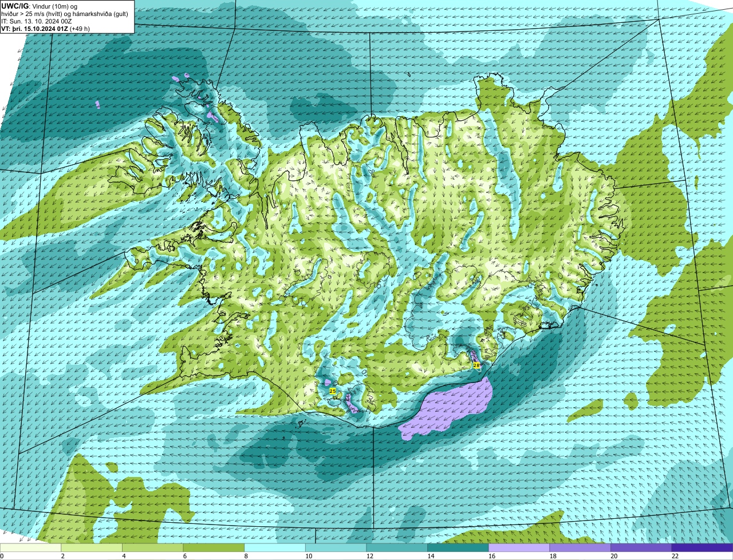Viewport: 733px width, 560px height.
Task: Select the 20–22 m/s legend color segment
Action: pyautogui.click(x=641, y=547)
